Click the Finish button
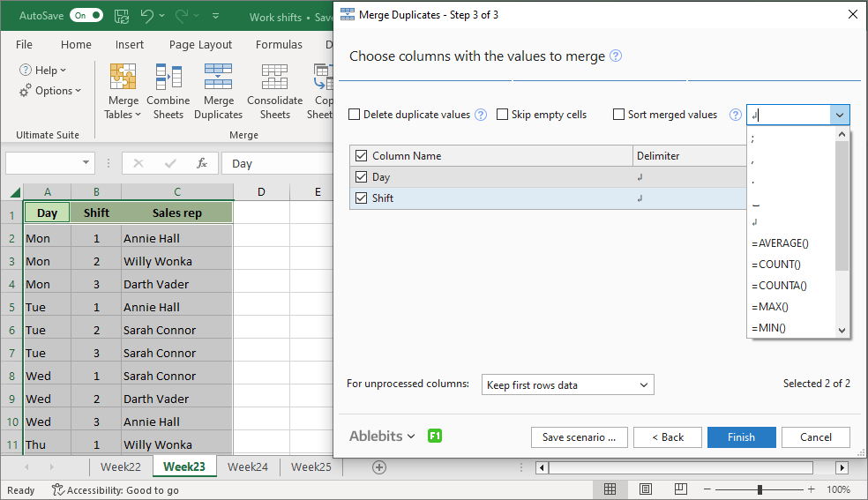Viewport: 868px width, 500px height. tap(741, 437)
